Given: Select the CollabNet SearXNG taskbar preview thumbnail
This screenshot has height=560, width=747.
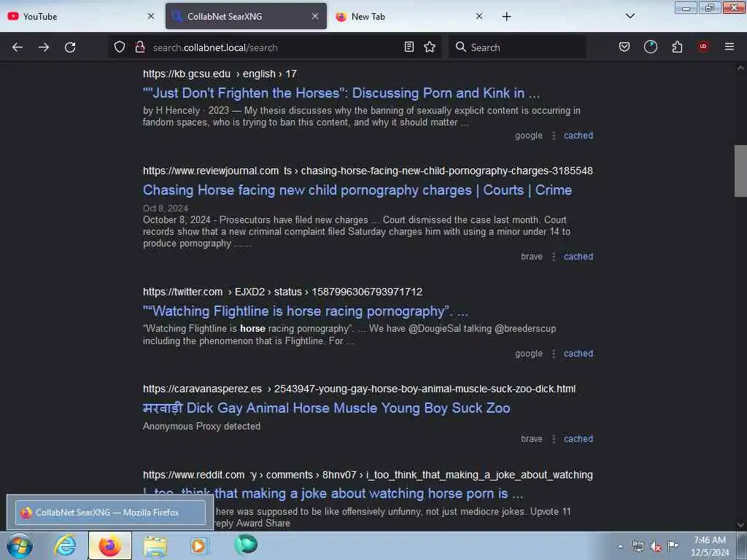Looking at the screenshot, I should point(110,513).
